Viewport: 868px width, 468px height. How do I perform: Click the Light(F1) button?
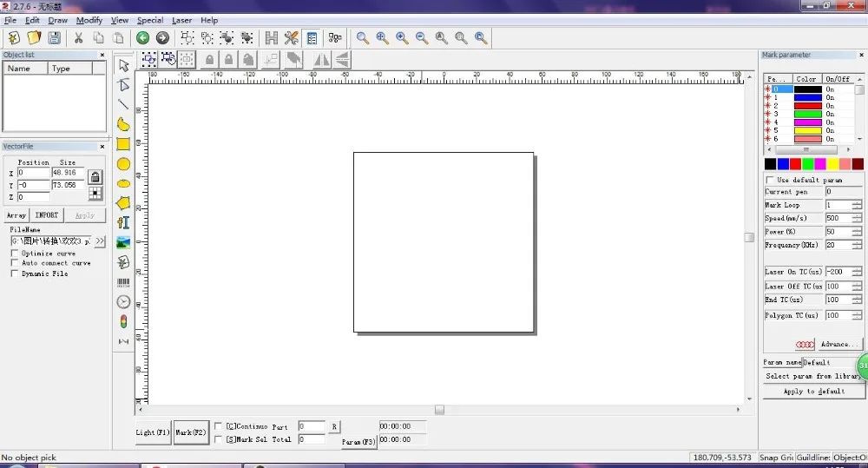coord(153,432)
